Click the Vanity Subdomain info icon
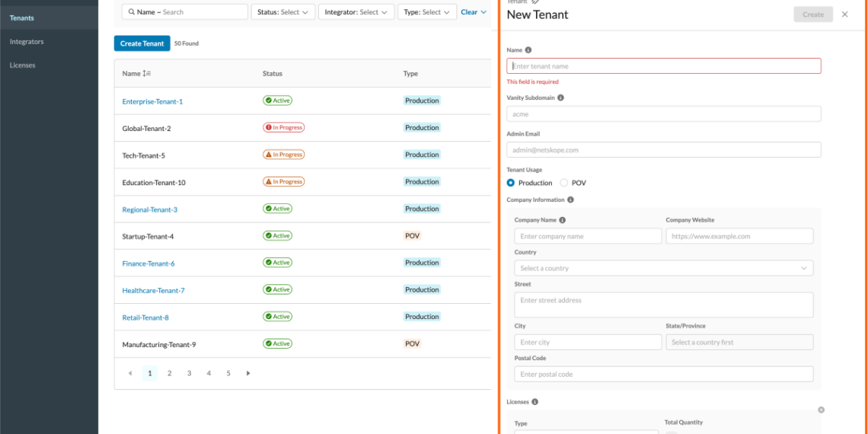This screenshot has height=434, width=868. pos(560,97)
